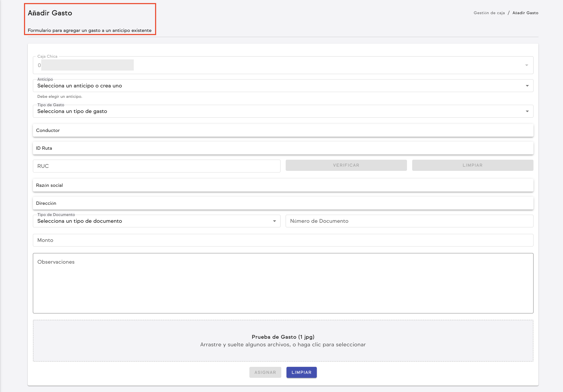
Task: Click the Anticipo dropdown arrow icon
Action: pos(527,86)
